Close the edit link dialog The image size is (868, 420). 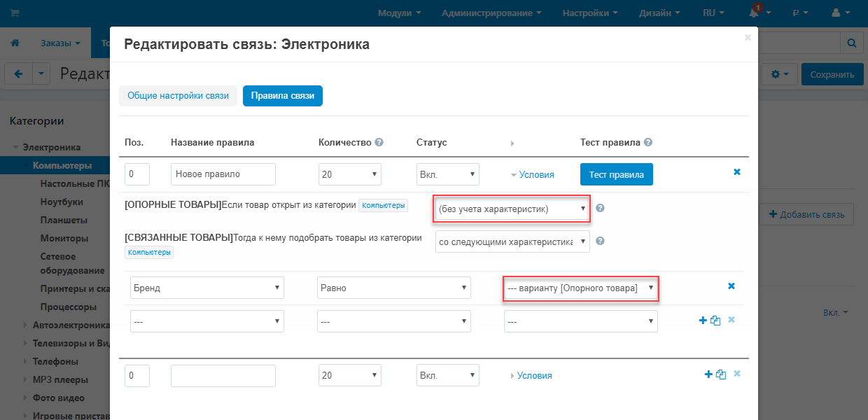coord(748,38)
